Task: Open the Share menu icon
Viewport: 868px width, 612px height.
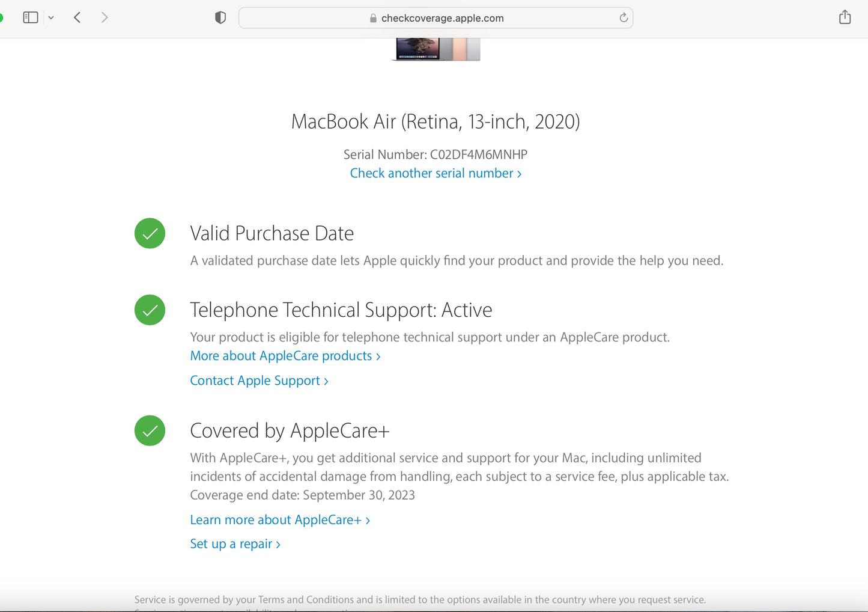Action: [x=845, y=17]
